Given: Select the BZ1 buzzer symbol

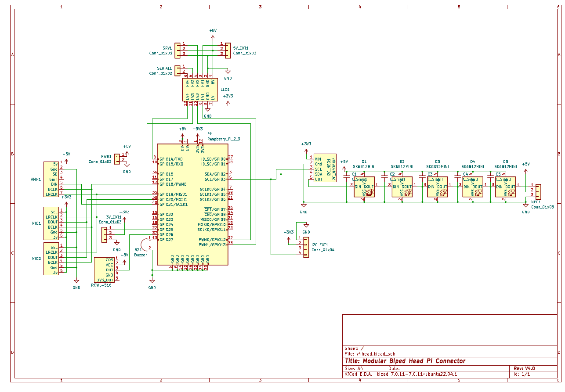Looking at the screenshot, I should [x=145, y=245].
